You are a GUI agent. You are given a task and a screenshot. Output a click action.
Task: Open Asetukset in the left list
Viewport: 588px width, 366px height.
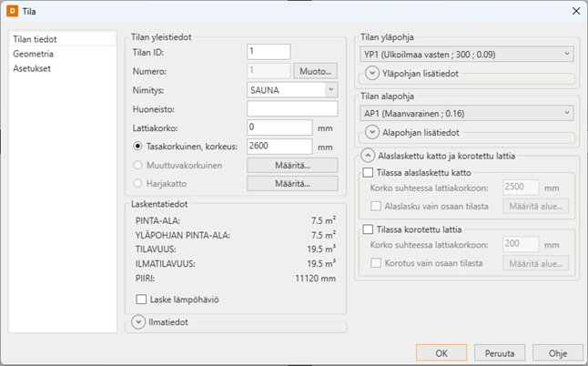[x=33, y=68]
